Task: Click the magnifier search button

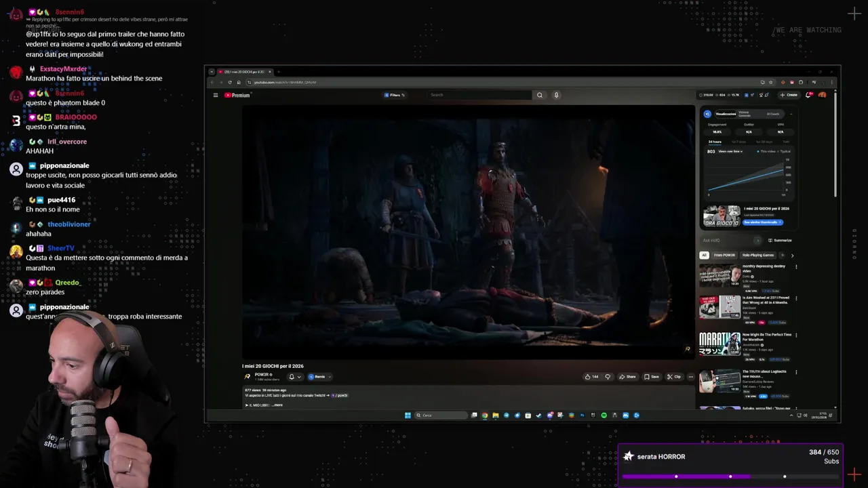Action: pyautogui.click(x=540, y=95)
